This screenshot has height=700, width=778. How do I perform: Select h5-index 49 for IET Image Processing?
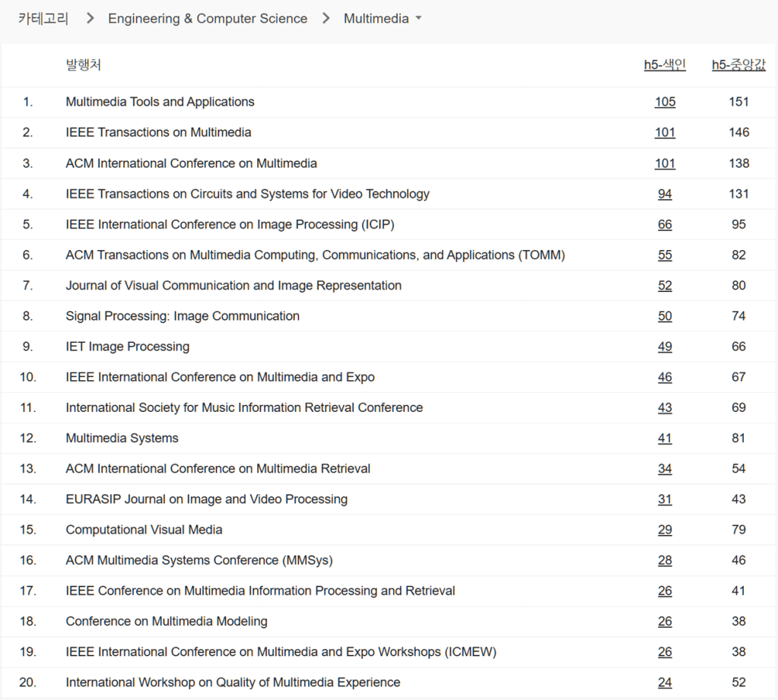[x=665, y=347]
